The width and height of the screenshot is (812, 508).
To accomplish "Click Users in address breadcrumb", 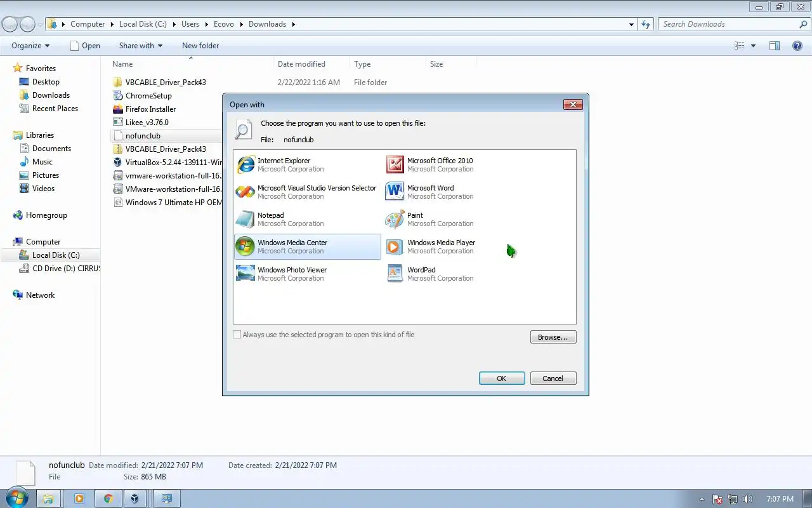I will tap(190, 24).
